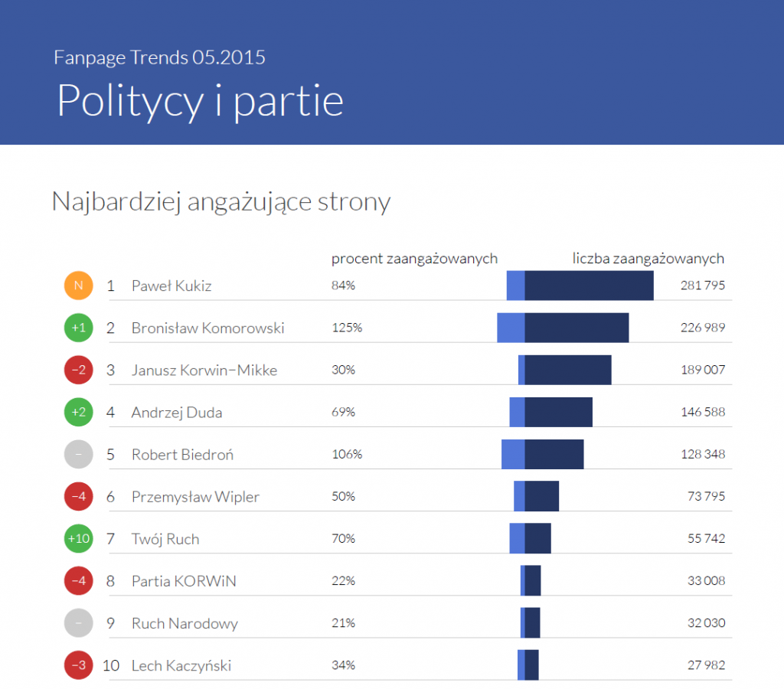Select the red −4 badge for Przemysław Wipler
784x689 pixels.
point(78,497)
